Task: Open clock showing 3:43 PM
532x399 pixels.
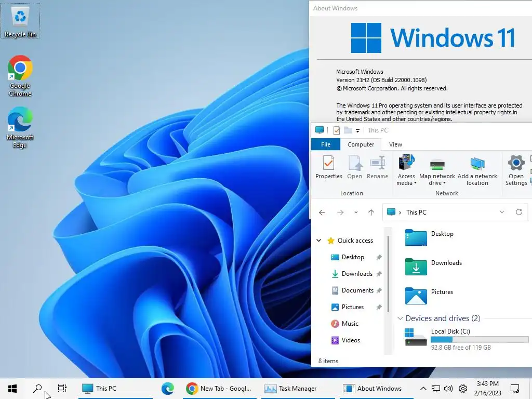Action: (487, 388)
